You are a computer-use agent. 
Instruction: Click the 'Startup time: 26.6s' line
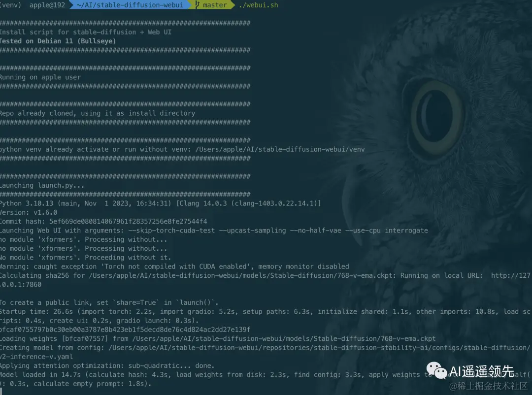(266, 312)
